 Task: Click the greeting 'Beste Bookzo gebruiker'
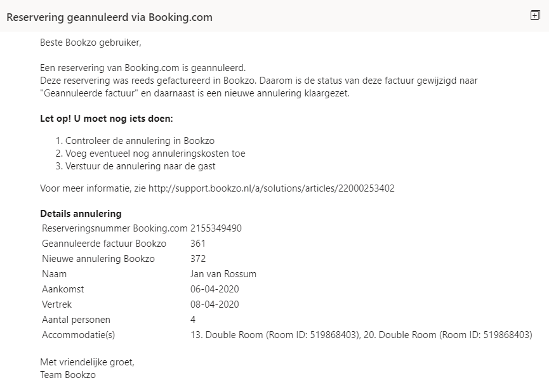91,42
